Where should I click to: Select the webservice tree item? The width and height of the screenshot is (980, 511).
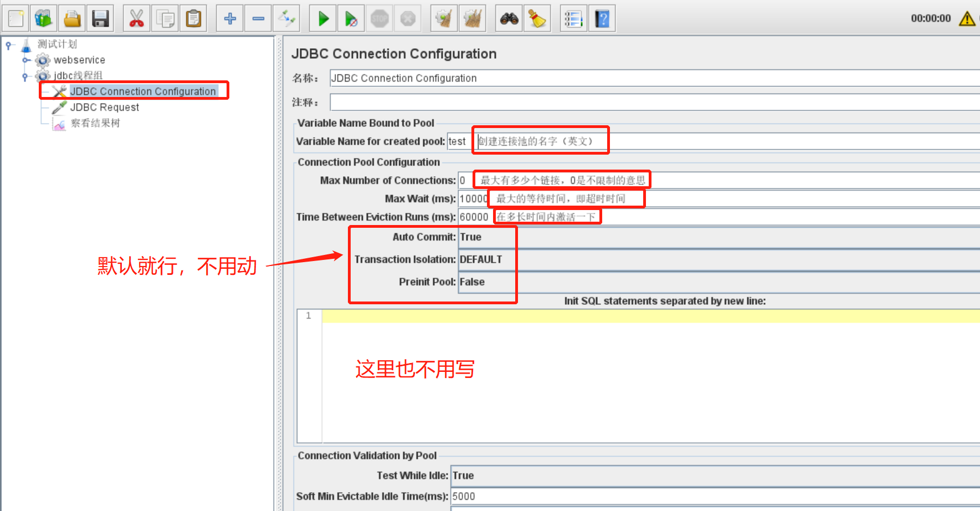(x=79, y=60)
